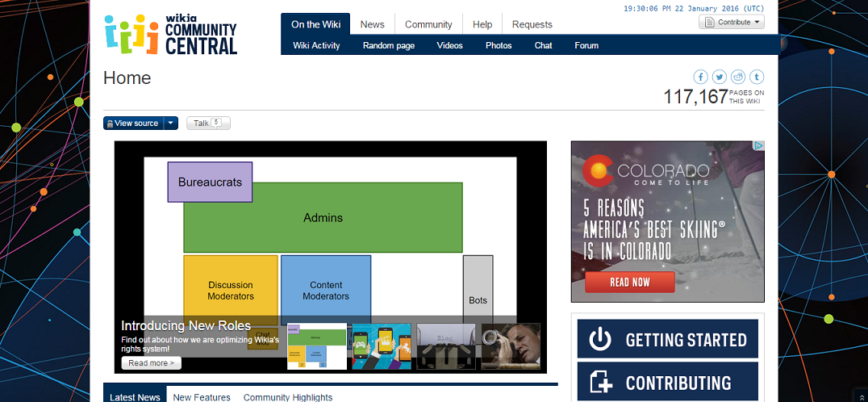Click Read more on New Roles slide

pos(151,363)
